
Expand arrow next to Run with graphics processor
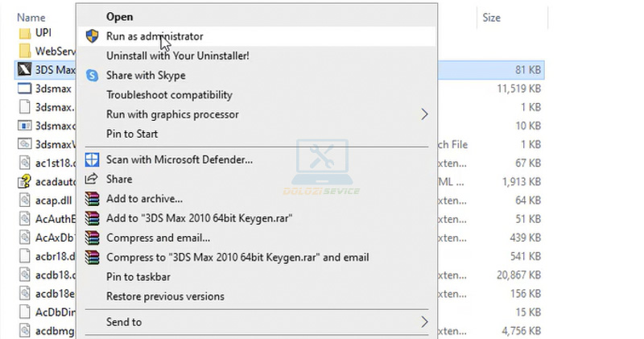[424, 114]
